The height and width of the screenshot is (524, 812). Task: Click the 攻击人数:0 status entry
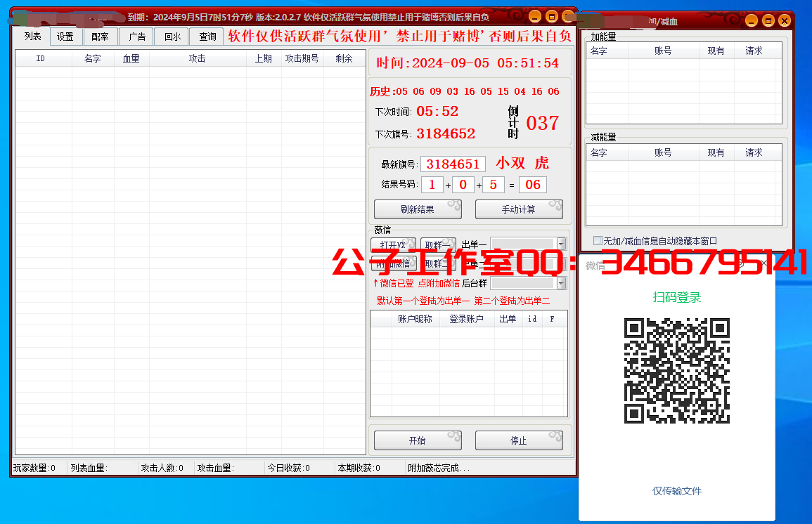pos(162,468)
